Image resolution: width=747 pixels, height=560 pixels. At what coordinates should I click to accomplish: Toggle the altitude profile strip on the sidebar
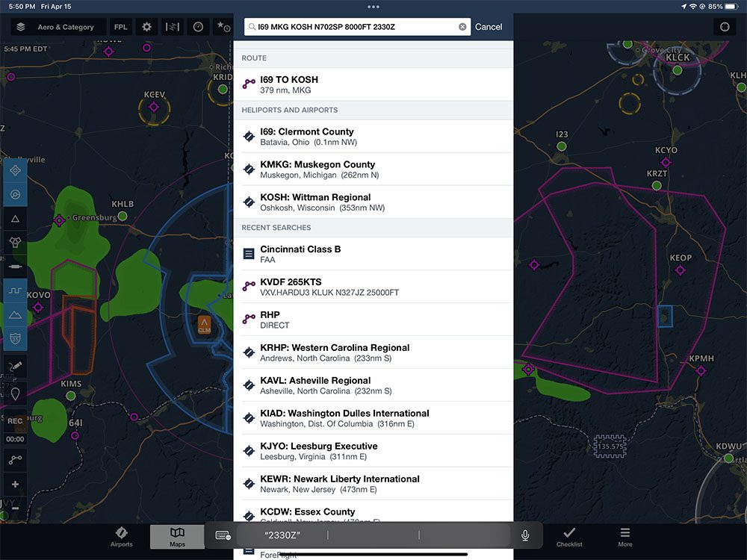15,290
